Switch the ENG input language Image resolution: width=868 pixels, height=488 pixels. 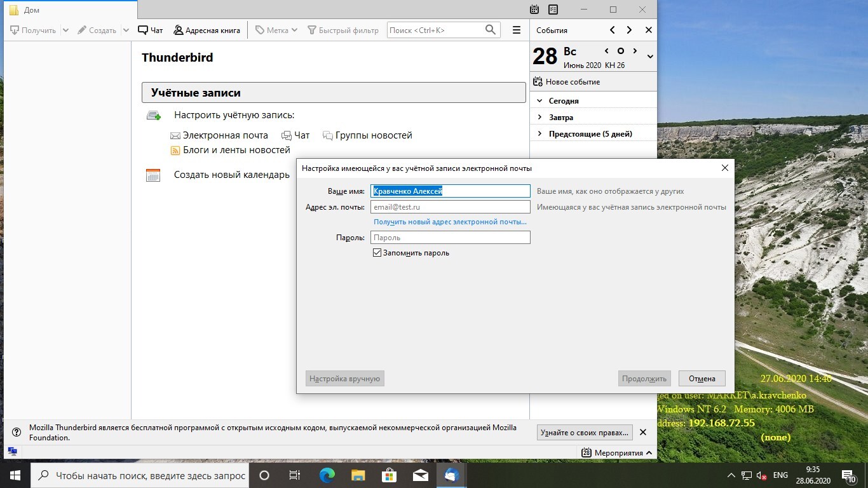pyautogui.click(x=780, y=475)
